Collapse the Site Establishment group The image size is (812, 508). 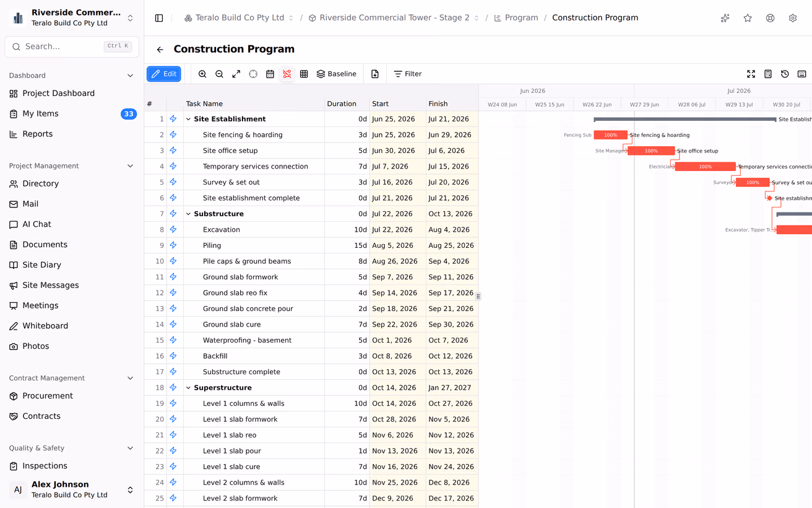189,119
